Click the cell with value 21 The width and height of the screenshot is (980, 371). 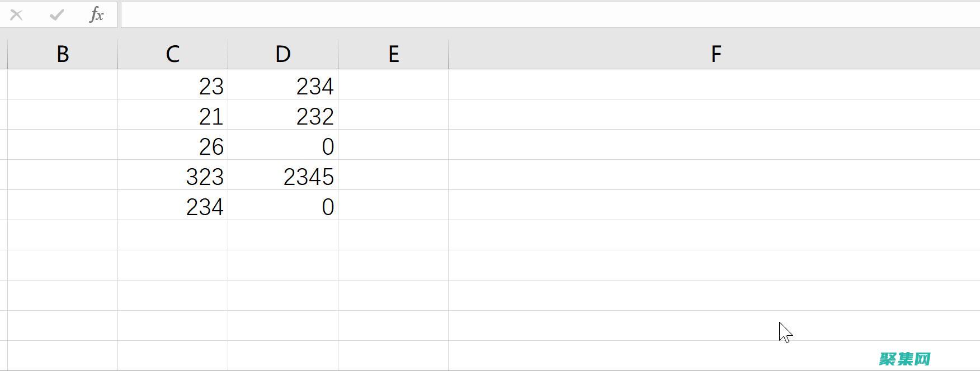[x=173, y=115]
